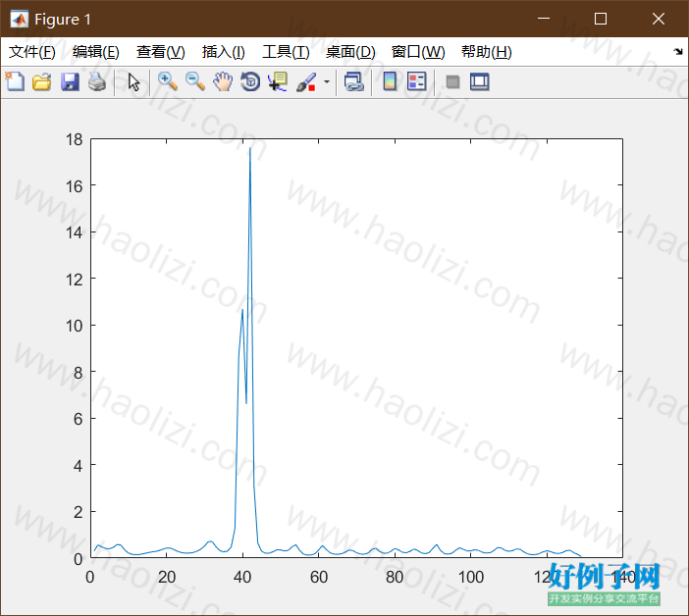Click the dock figure arrow at menu bar right
The height and width of the screenshot is (616, 689).
click(x=678, y=51)
